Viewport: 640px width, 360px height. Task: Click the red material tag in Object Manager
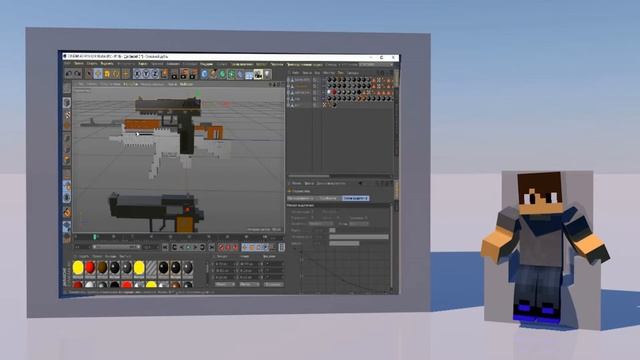[334, 93]
